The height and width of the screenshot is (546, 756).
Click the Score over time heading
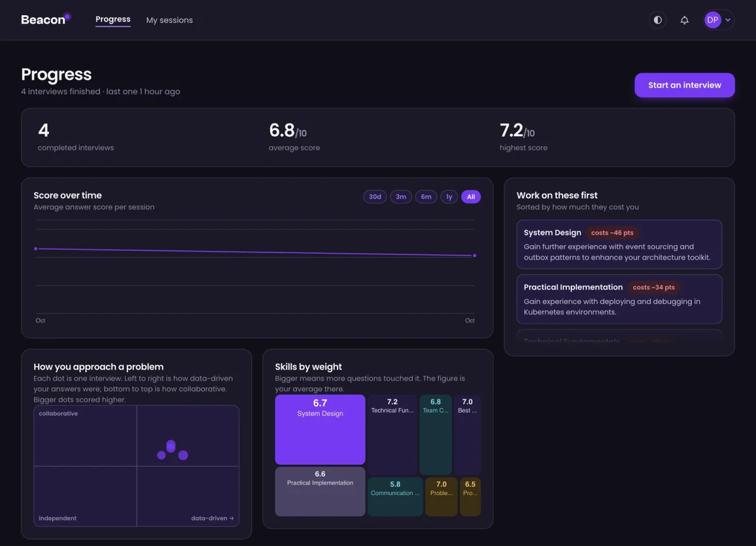pos(67,195)
